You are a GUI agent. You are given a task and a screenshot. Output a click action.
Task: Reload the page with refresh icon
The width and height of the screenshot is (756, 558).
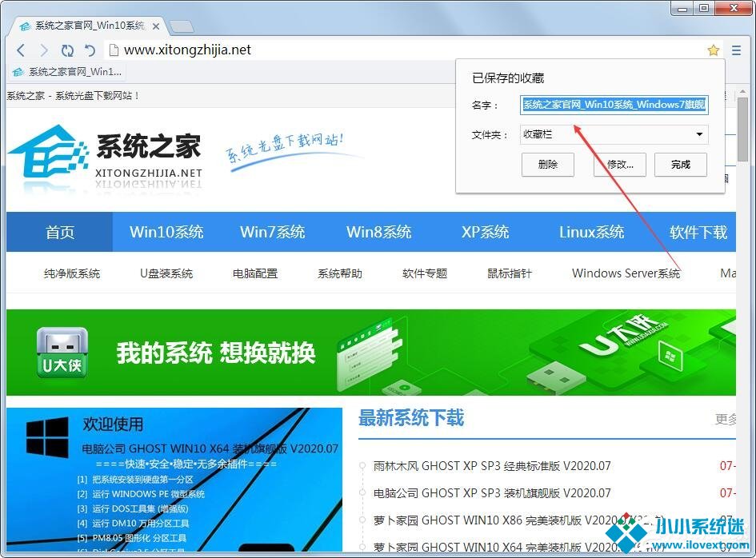pyautogui.click(x=67, y=50)
